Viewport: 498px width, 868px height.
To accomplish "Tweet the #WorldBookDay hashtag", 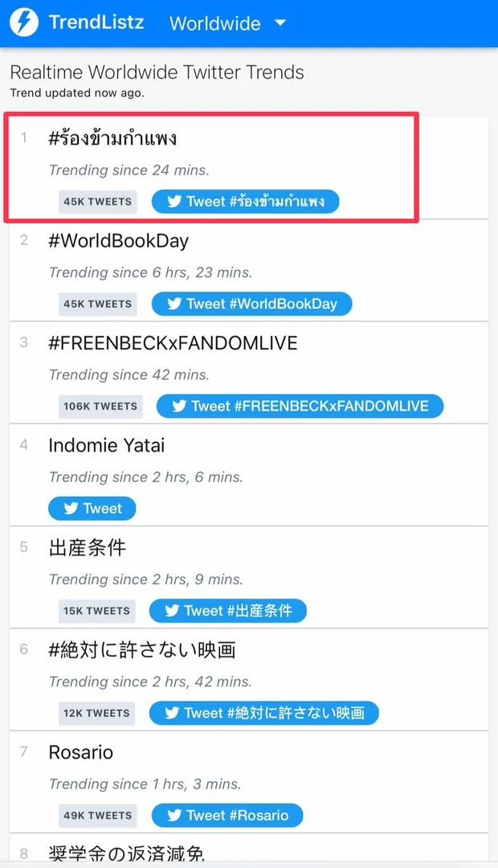I will point(251,304).
